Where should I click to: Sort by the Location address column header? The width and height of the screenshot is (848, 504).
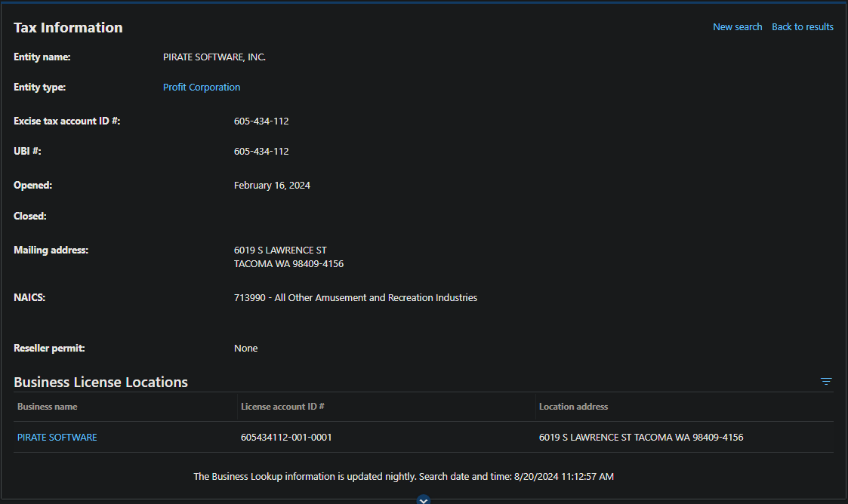(573, 407)
